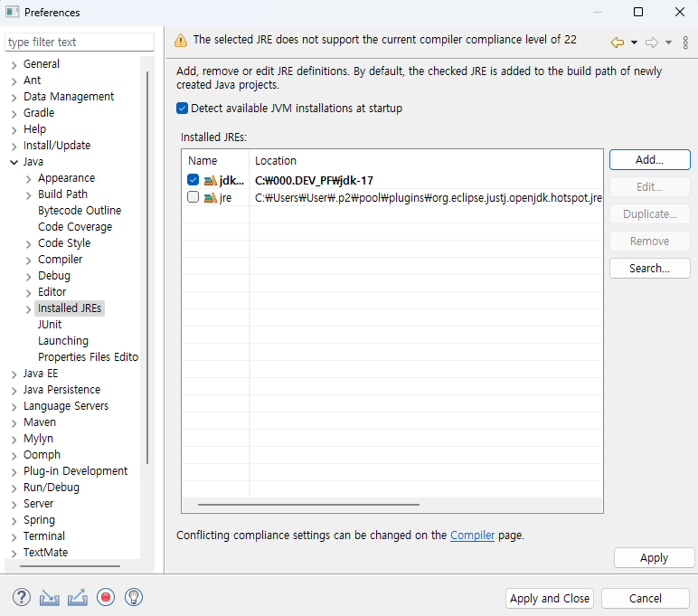Open Plug-in Development preferences
Screen dimensions: 698x616
[x=75, y=470]
